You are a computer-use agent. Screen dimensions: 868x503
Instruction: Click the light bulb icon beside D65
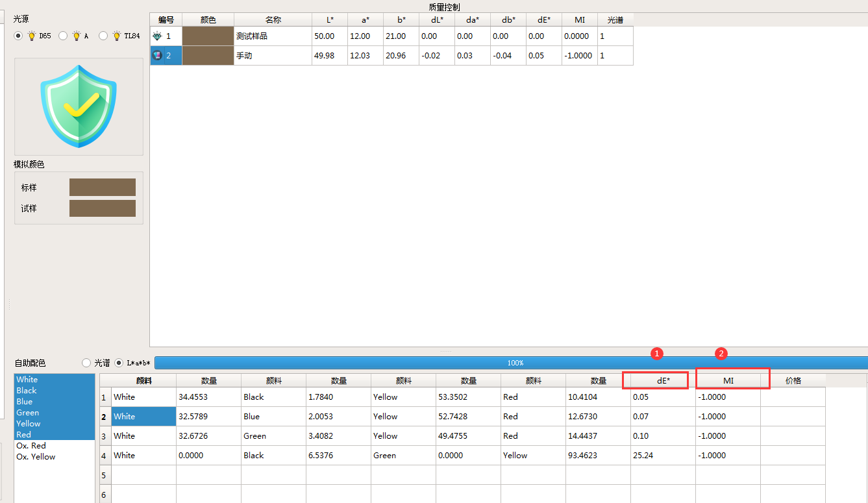[x=31, y=36]
